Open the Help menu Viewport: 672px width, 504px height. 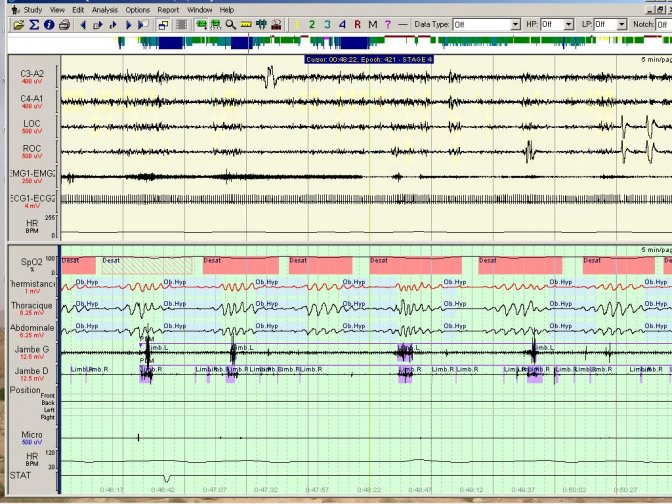pos(227,9)
